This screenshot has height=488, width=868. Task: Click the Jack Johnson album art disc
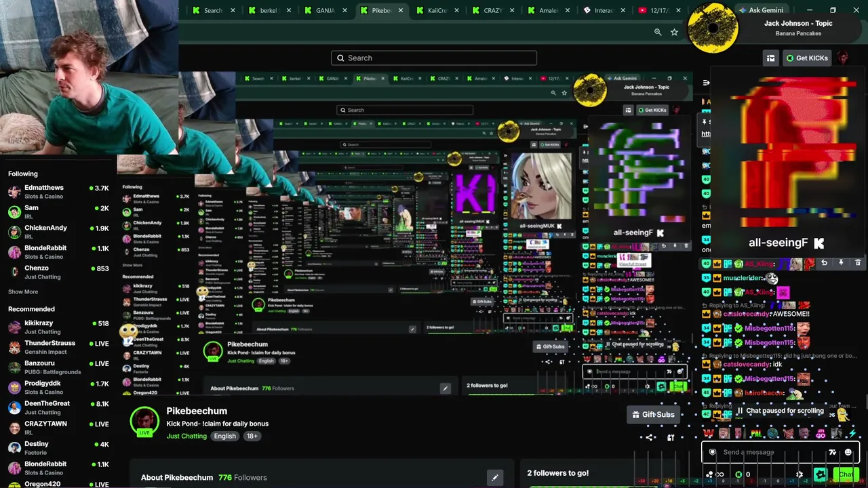(x=713, y=27)
